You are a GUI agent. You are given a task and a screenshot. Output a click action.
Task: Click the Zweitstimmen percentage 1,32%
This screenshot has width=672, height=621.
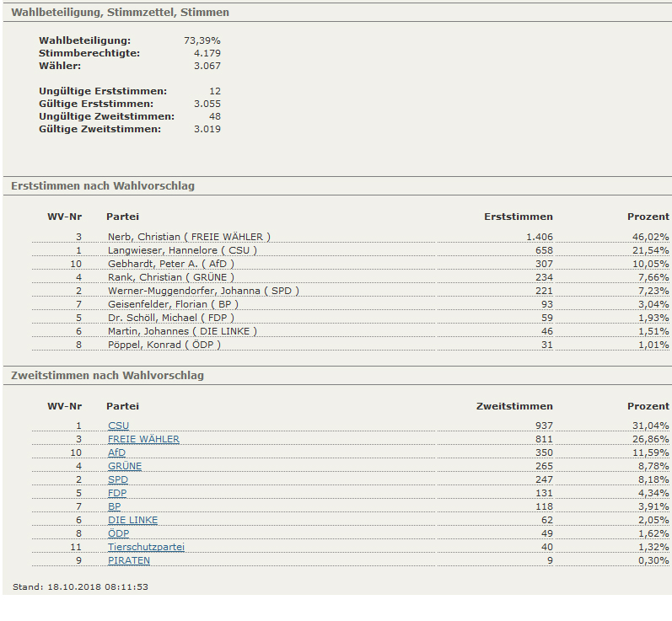click(653, 547)
